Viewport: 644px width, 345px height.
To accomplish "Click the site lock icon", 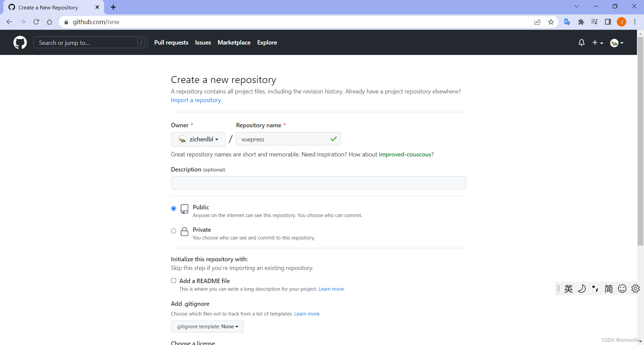I will (x=66, y=22).
